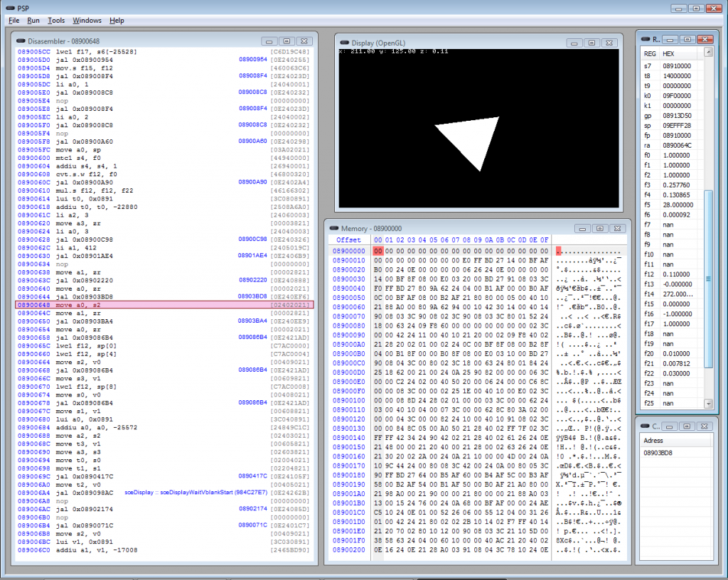Click the PSP icon in Disasembler title bar
Screen dimensions: 728x580
21,41
